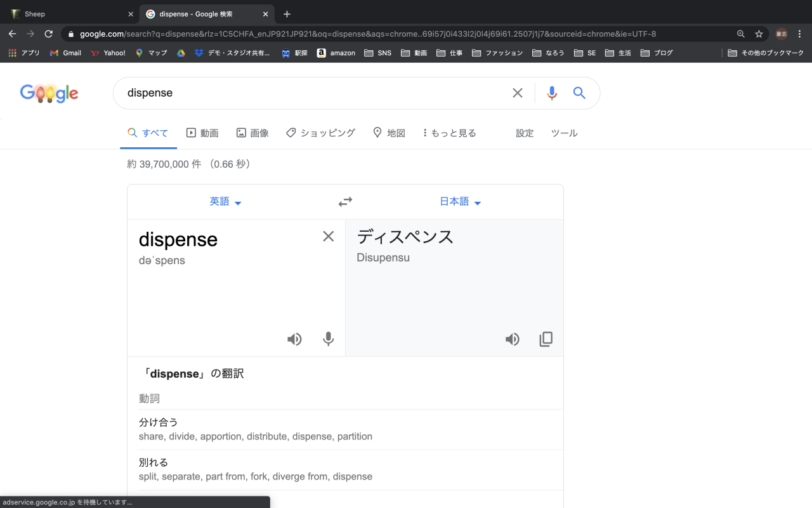Open the デモ・スタジオ共有 Dropbox bookmark
Viewport: 812px width, 508px height.
tap(232, 53)
